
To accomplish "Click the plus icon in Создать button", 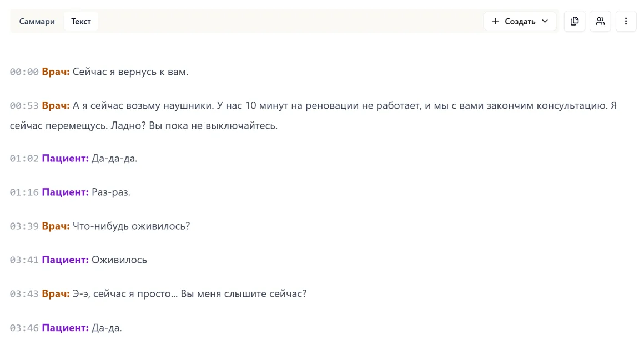I will (x=495, y=21).
